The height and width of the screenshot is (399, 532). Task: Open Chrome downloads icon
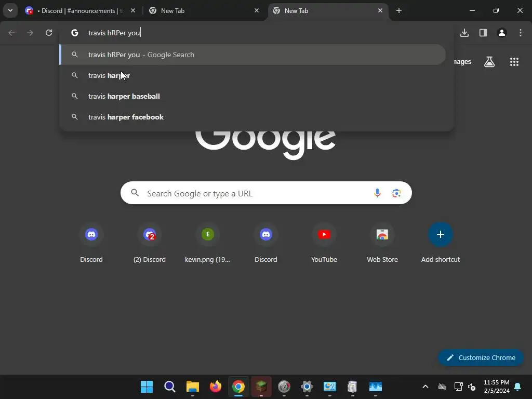pyautogui.click(x=464, y=33)
